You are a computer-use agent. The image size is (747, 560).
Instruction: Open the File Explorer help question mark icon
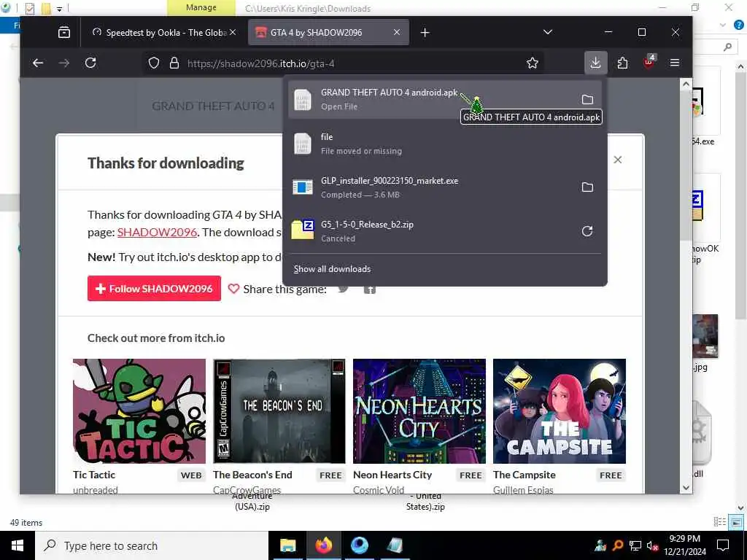click(739, 25)
